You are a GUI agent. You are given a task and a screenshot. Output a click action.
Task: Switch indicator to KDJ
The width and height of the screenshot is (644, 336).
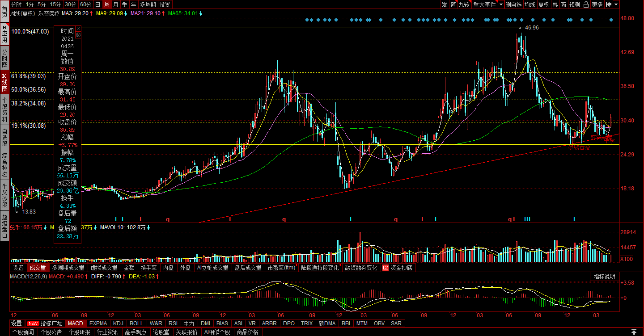(x=118, y=323)
